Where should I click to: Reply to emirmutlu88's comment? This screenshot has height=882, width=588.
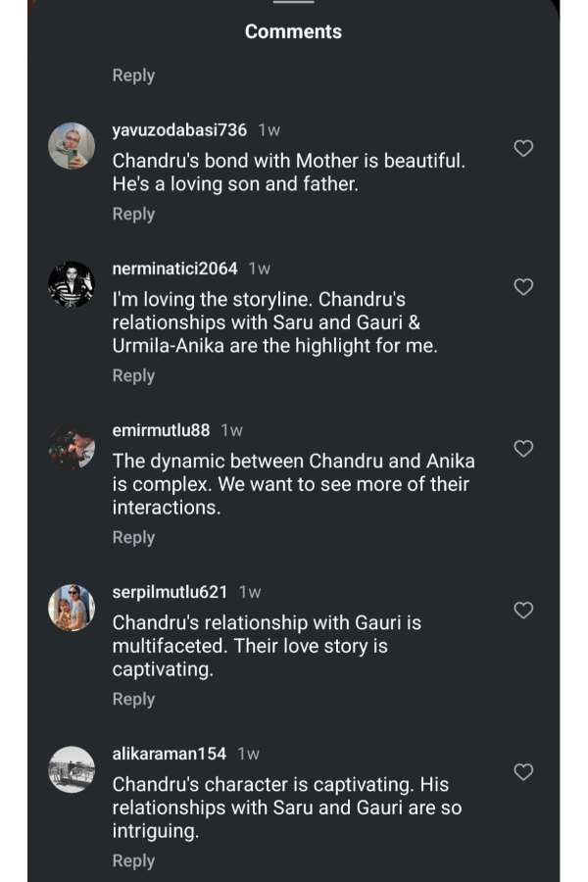tap(133, 537)
